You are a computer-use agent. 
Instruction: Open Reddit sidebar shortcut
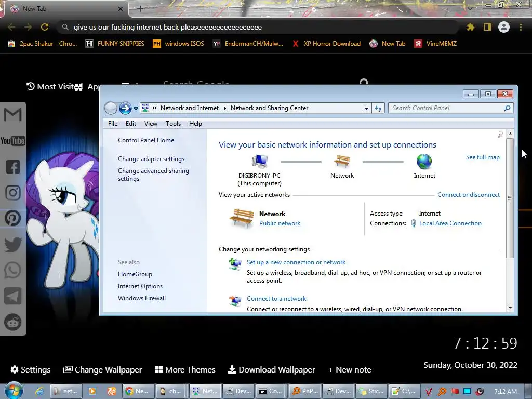click(13, 322)
